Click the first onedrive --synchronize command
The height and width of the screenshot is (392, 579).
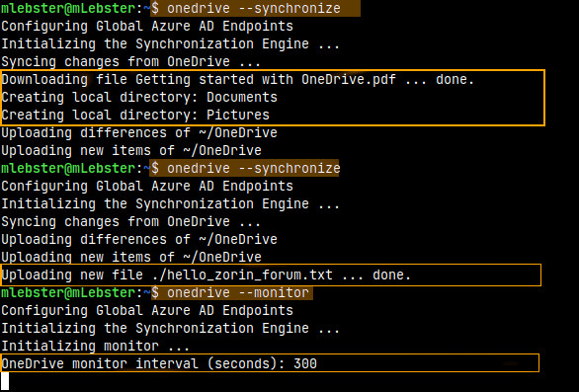[x=254, y=8]
